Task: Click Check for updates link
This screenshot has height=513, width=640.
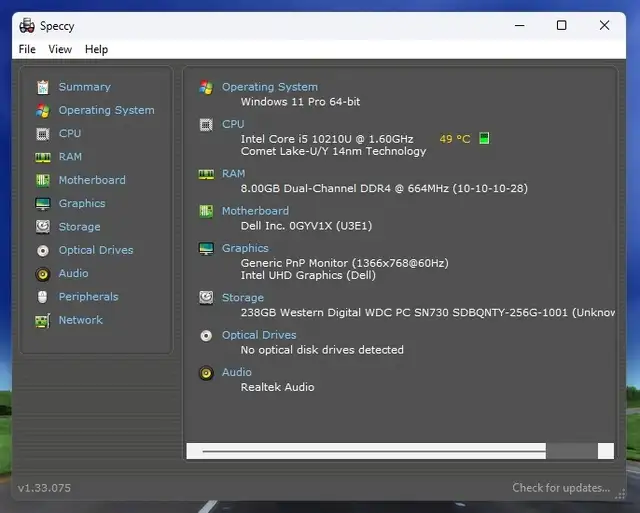Action: pos(561,488)
